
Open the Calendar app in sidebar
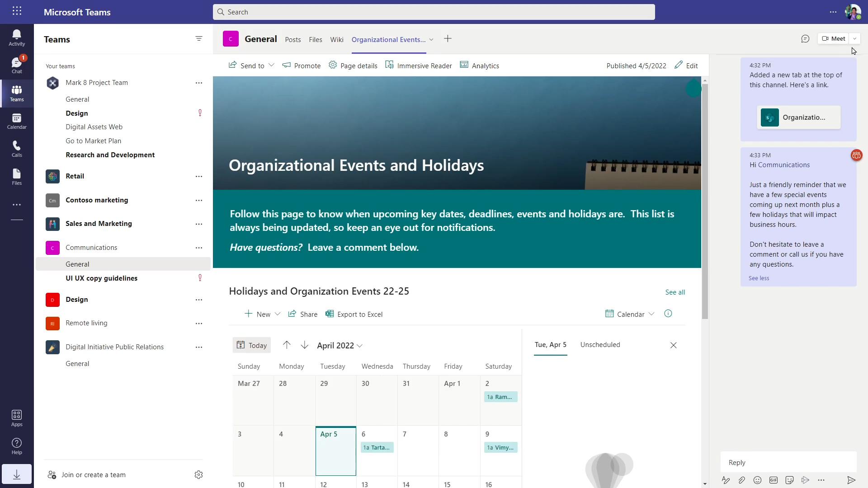pyautogui.click(x=17, y=121)
